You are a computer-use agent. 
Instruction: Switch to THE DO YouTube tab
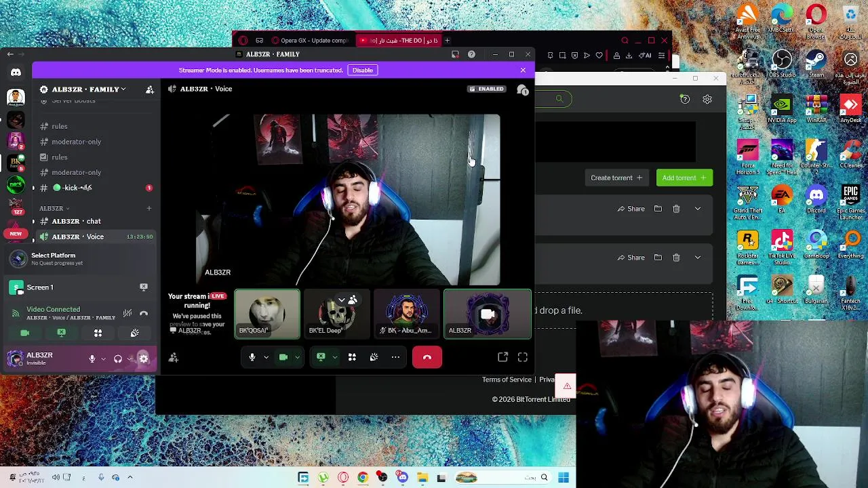399,41
